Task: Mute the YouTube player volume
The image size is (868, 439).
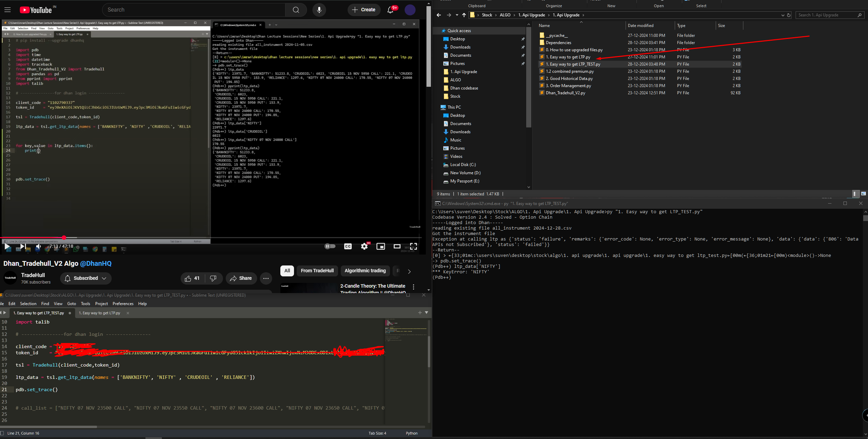Action: point(38,246)
